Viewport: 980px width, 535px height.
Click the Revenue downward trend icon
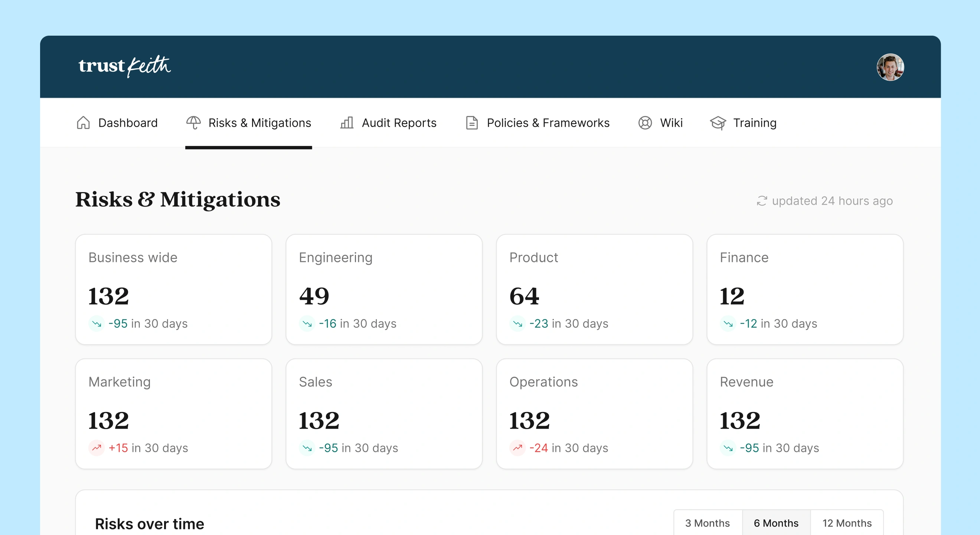coord(728,448)
